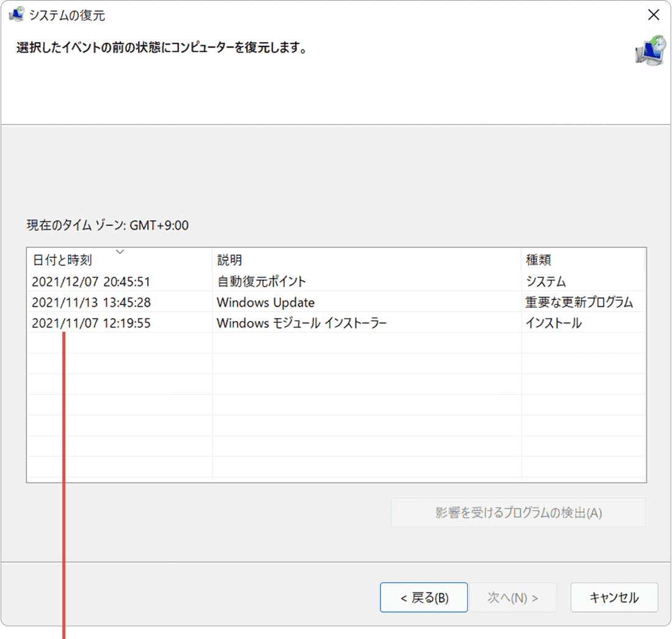Sort restore points by 説明 column header
This screenshot has width=672, height=639.
pyautogui.click(x=230, y=260)
